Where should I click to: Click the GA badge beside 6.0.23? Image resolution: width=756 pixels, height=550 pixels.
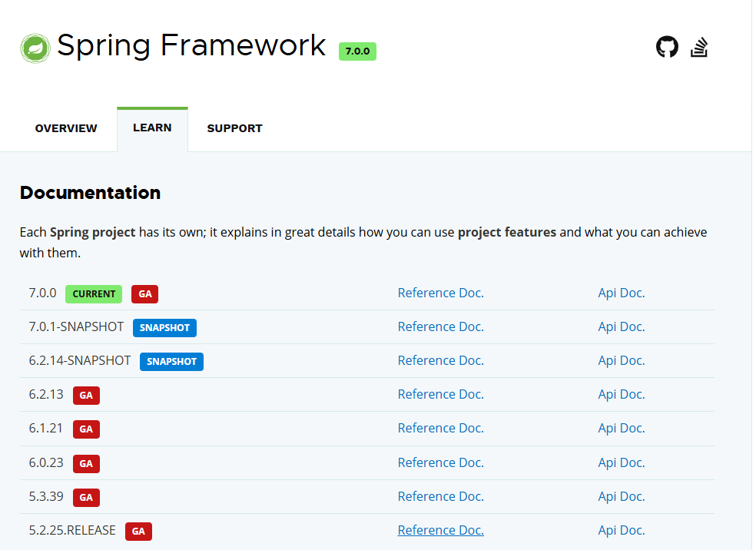click(86, 464)
